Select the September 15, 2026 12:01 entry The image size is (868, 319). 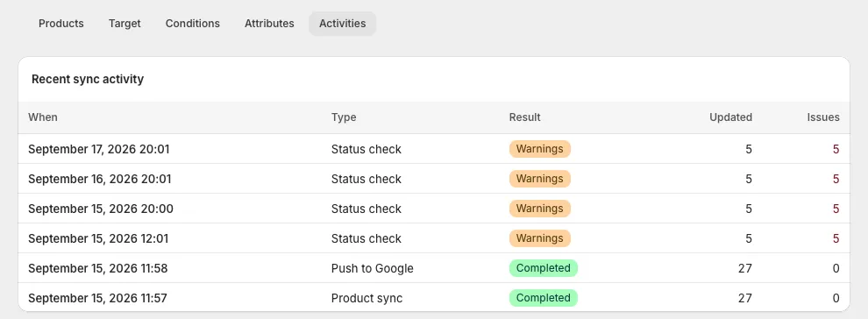point(434,238)
